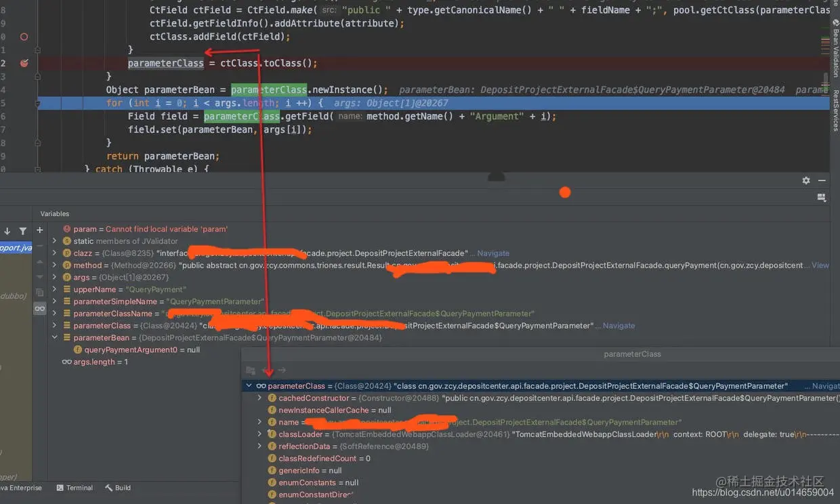
Task: Click the back arrow in parameterClass popup
Action: pos(266,370)
